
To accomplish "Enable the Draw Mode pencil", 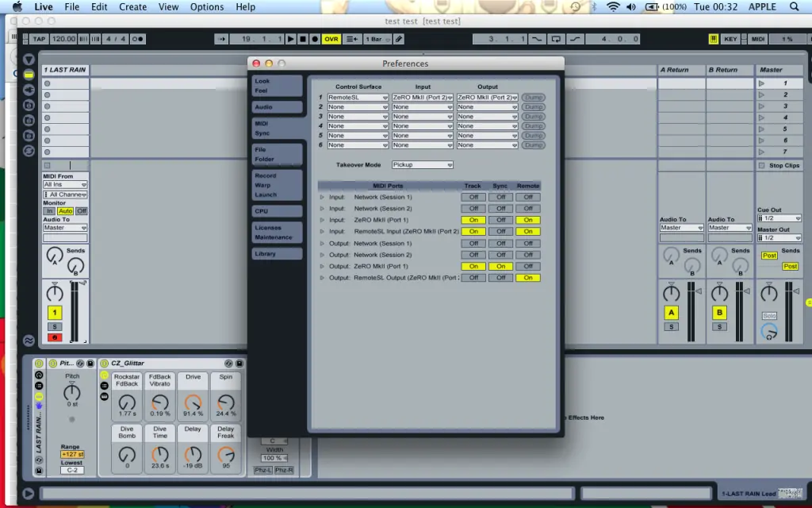I will [398, 39].
